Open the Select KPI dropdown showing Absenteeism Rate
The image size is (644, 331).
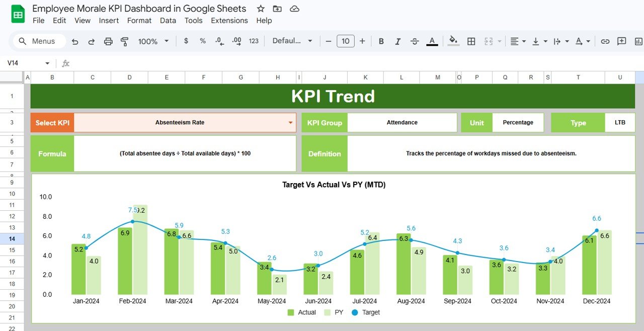coord(290,122)
